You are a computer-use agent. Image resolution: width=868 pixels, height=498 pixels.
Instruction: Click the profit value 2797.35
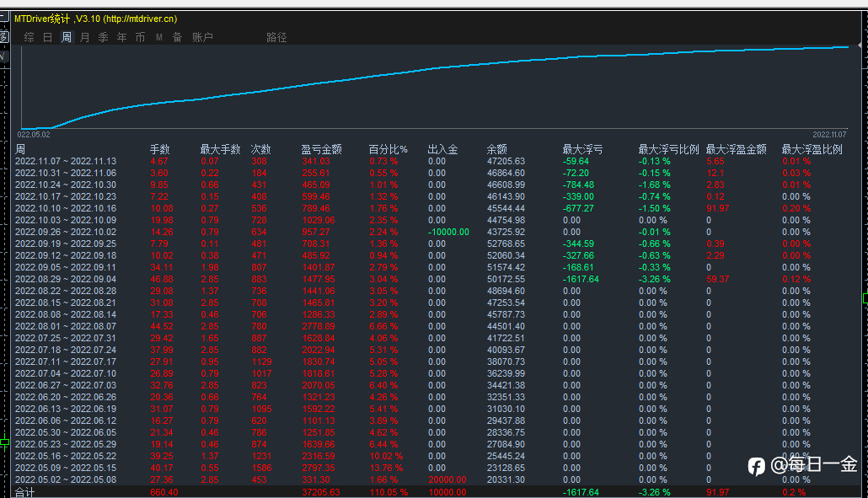319,468
